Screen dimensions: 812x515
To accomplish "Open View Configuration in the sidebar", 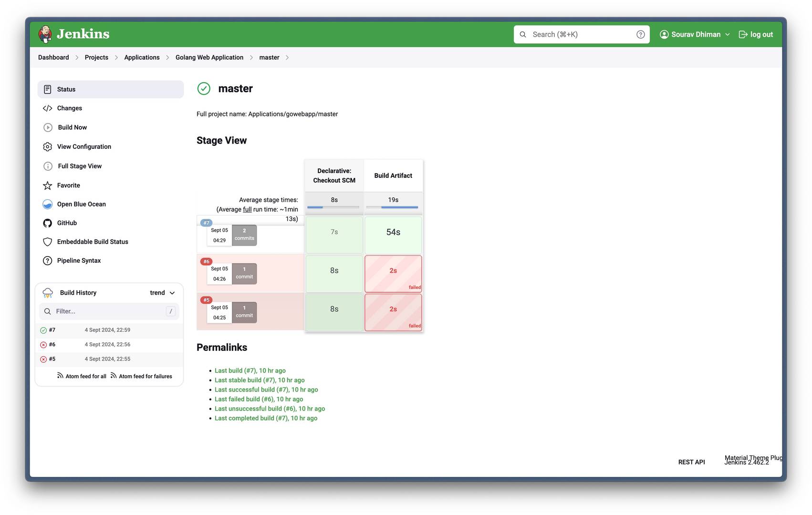I will (x=111, y=147).
